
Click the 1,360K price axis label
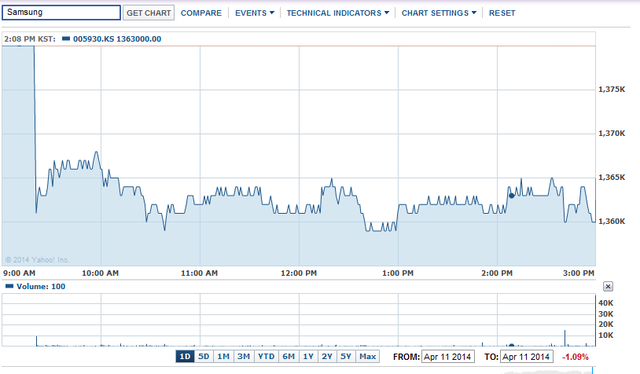click(x=611, y=221)
